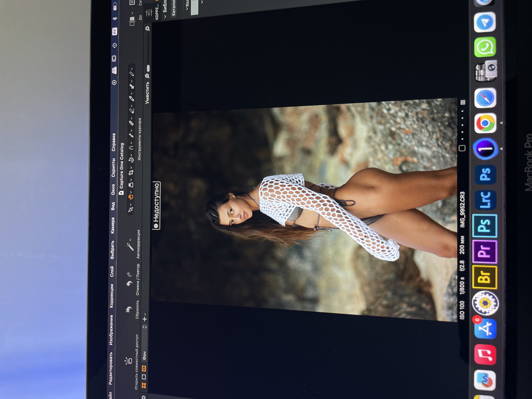
Task: Open Telegram from the Dock
Action: pyautogui.click(x=485, y=22)
